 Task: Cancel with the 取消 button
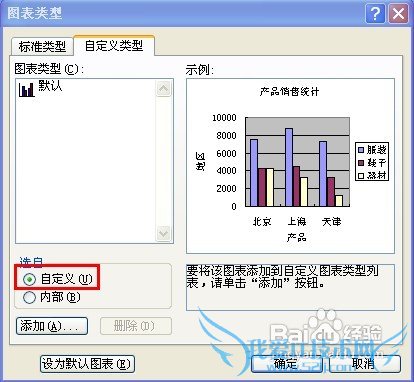point(365,364)
